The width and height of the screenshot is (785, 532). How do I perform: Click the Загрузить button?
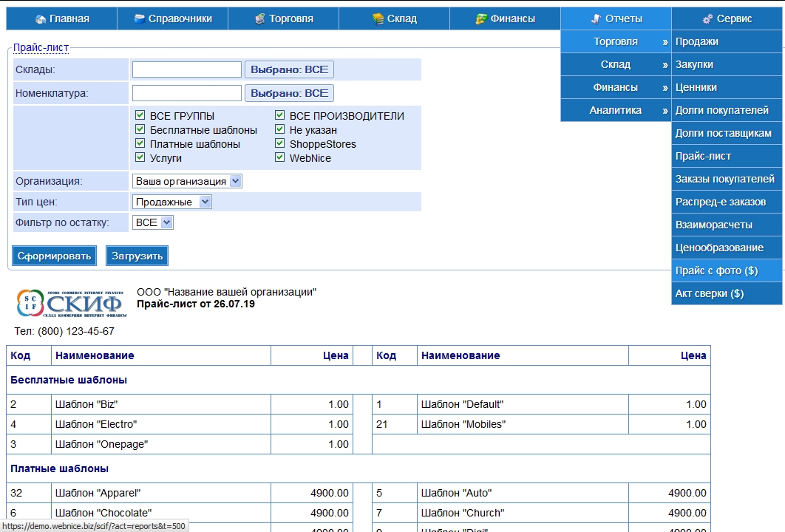pyautogui.click(x=137, y=256)
